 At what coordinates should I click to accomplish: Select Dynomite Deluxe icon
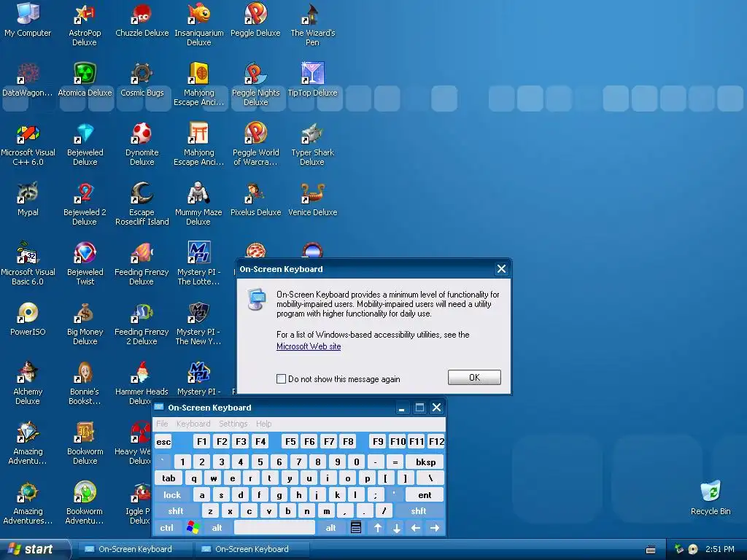pyautogui.click(x=142, y=144)
